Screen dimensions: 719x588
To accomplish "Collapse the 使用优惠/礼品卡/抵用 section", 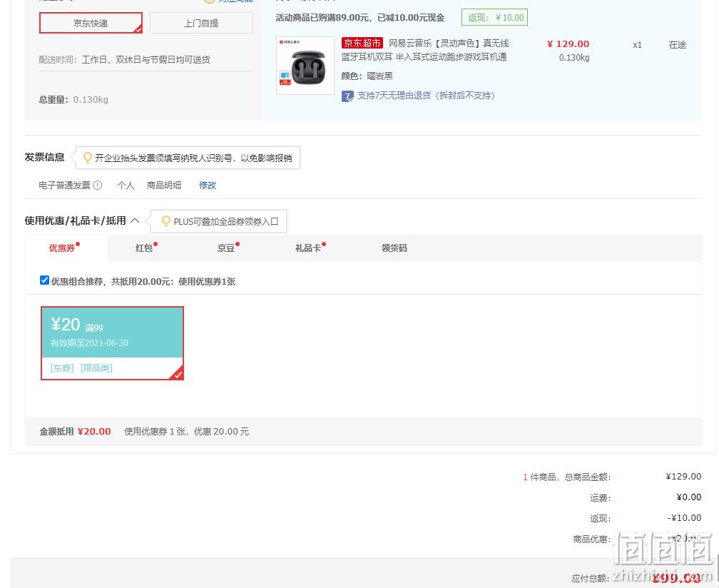I will [x=135, y=220].
